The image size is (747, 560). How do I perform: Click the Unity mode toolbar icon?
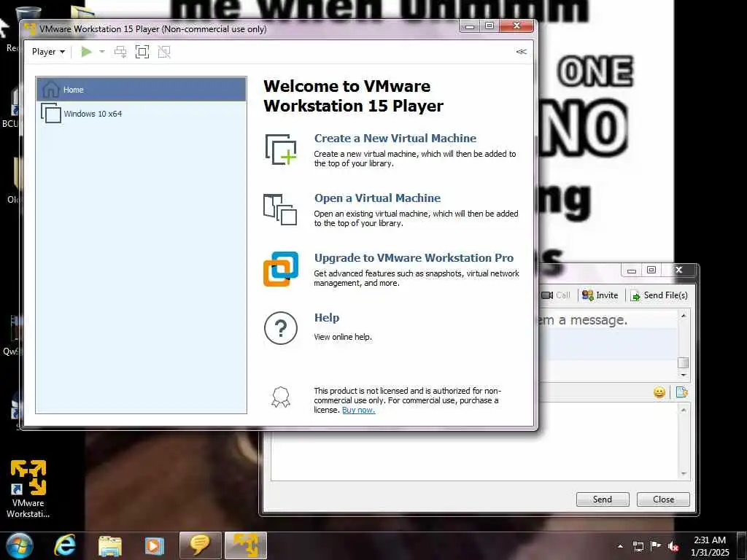click(x=164, y=52)
